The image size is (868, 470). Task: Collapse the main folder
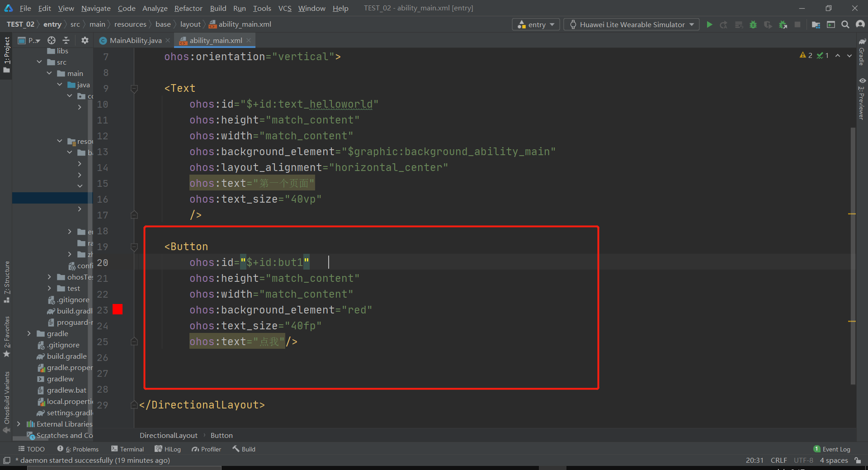pyautogui.click(x=49, y=73)
